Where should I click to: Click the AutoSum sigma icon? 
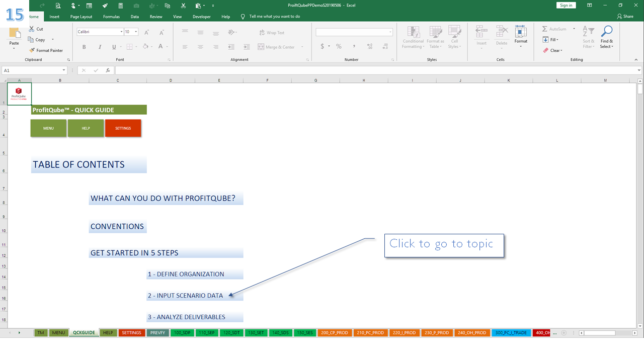[x=545, y=29]
